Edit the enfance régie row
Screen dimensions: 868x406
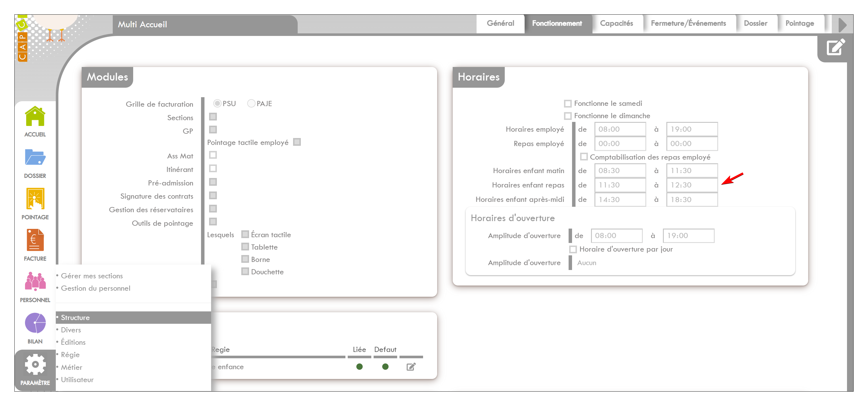coord(411,367)
